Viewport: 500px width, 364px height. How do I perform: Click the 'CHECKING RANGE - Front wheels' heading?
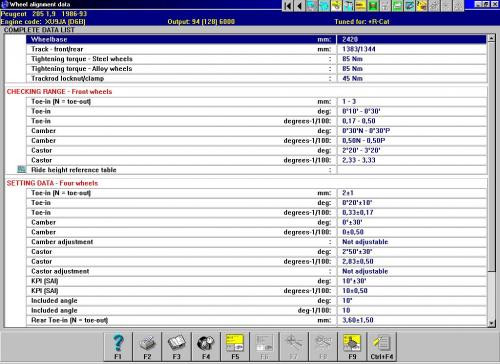coord(59,92)
